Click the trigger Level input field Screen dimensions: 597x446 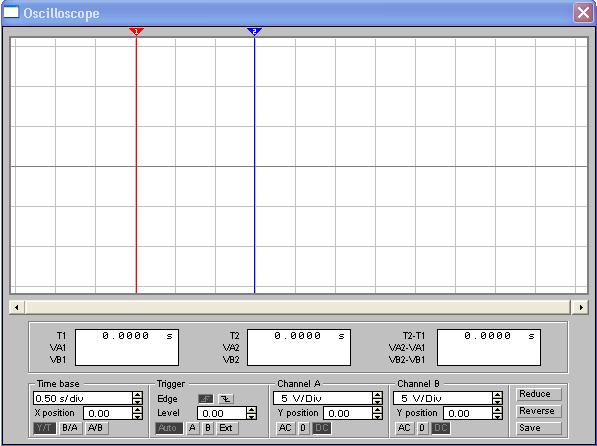click(x=222, y=413)
